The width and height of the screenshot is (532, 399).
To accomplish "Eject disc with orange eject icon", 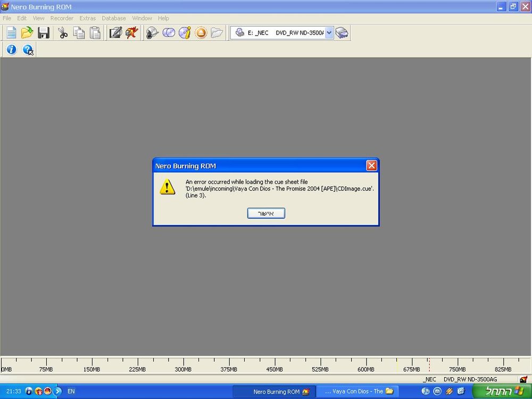I will point(201,33).
